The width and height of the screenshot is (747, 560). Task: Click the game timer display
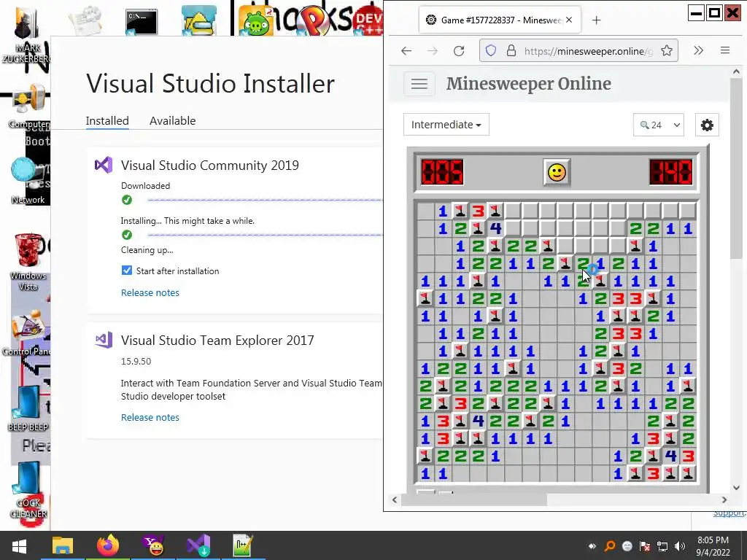tap(671, 172)
